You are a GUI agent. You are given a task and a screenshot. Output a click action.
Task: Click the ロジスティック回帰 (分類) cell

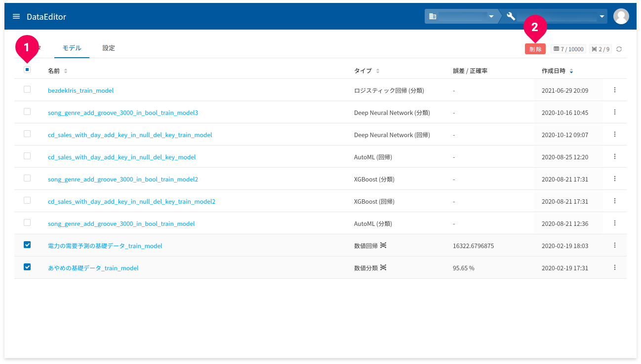click(x=389, y=90)
